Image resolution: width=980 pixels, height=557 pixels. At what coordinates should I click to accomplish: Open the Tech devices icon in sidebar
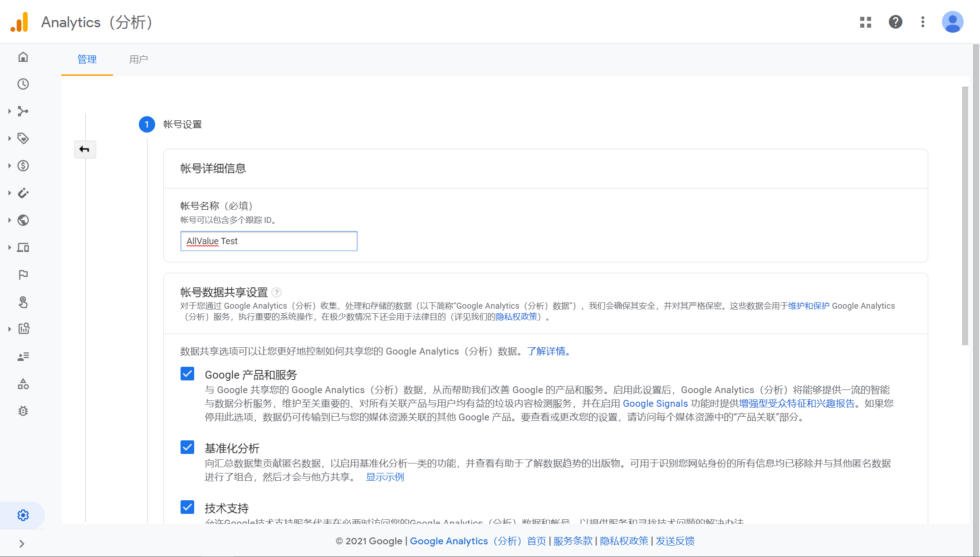(x=23, y=247)
